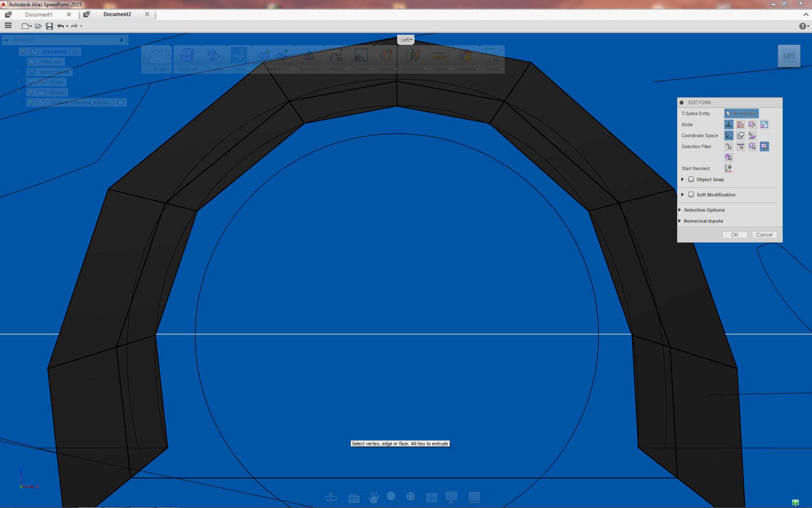Expand the Numerical Inputs section
The width and height of the screenshot is (812, 508).
coord(703,221)
